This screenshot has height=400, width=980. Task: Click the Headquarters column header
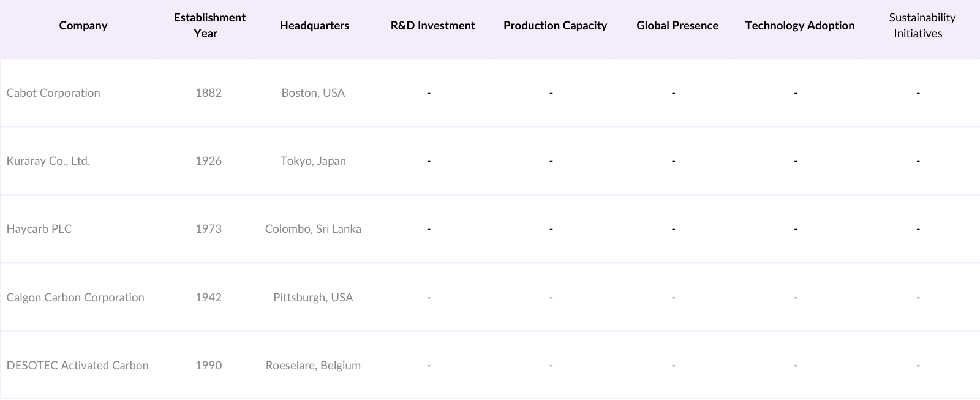click(314, 25)
